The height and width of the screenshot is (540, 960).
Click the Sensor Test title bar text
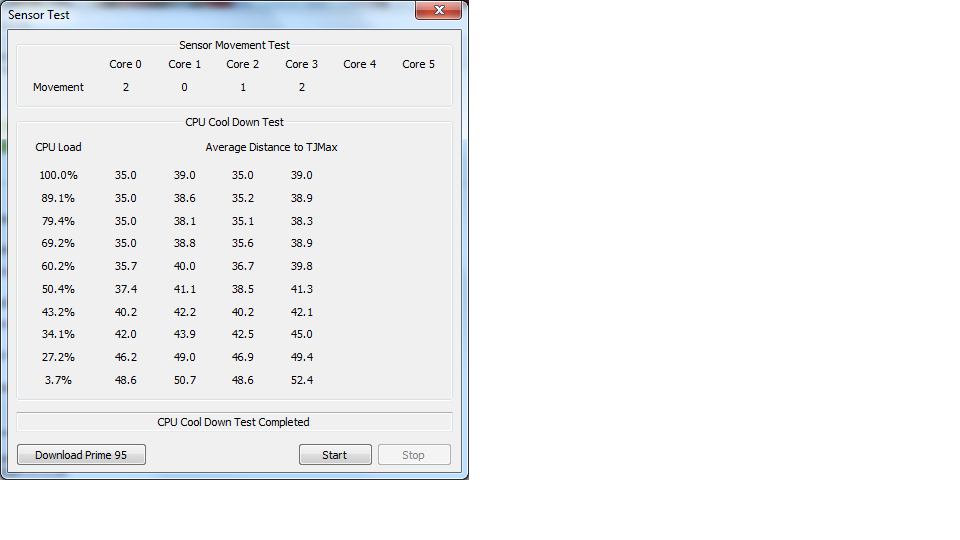39,15
